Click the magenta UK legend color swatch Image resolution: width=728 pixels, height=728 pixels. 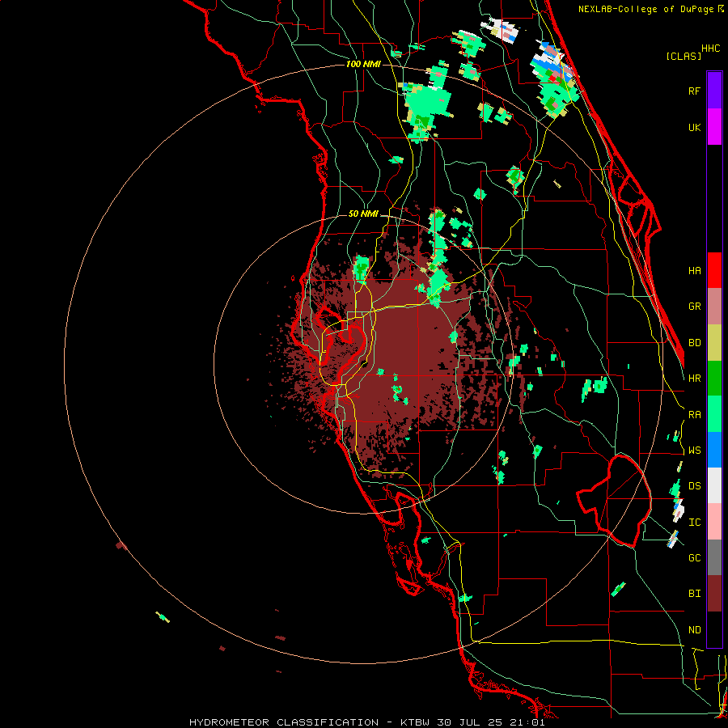714,127
